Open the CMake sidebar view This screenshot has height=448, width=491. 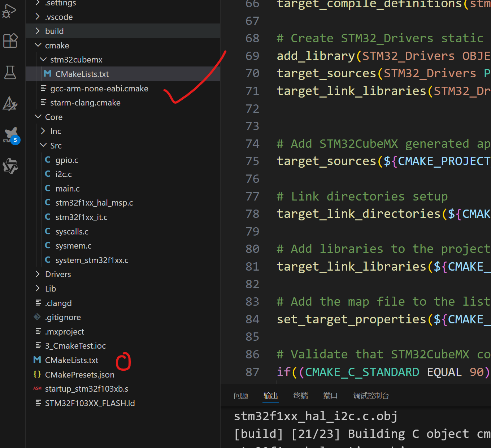pos(10,104)
